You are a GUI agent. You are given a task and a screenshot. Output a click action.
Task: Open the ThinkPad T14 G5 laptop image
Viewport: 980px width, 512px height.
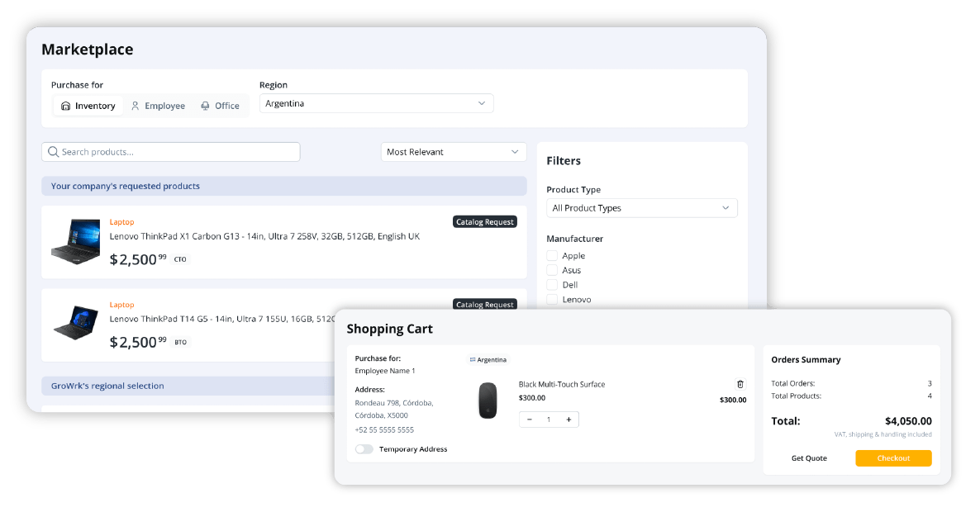[75, 323]
